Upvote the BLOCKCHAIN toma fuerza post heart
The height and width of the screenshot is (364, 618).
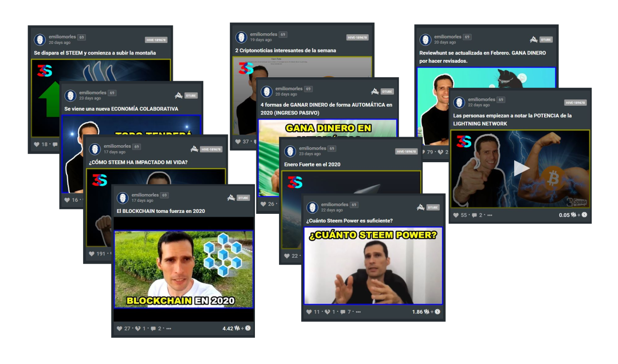119,329
